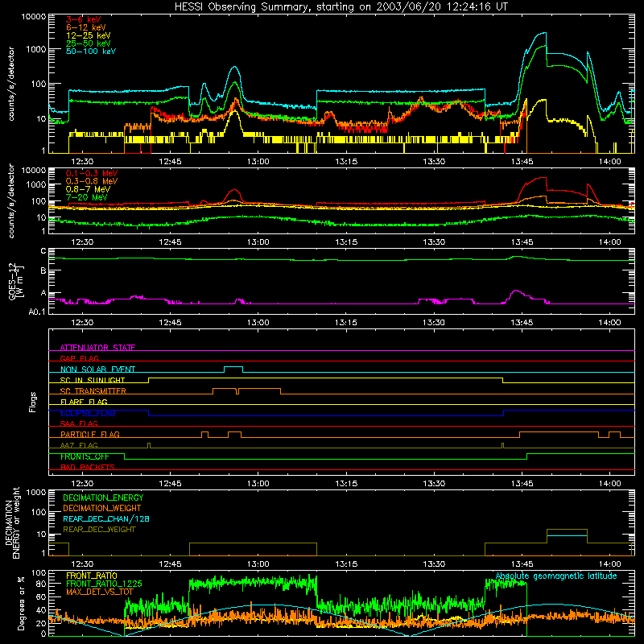
Task: Click the BAD_PACKETS flag label
Action: coord(88,467)
